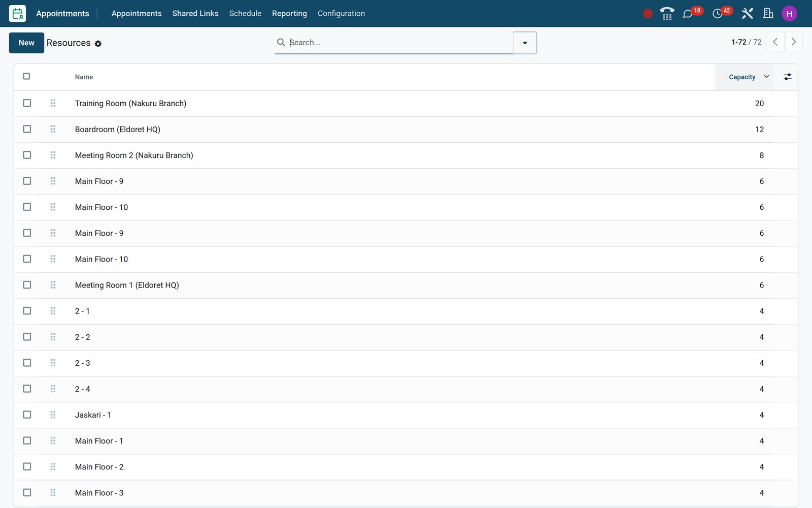Toggle the search options dropdown arrow
812x508 pixels.
pyautogui.click(x=525, y=43)
